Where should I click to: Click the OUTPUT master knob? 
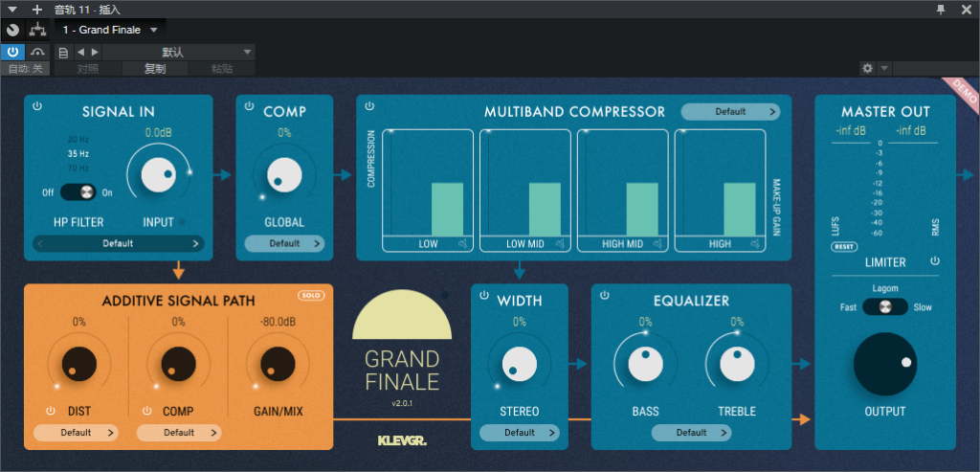pyautogui.click(x=885, y=364)
